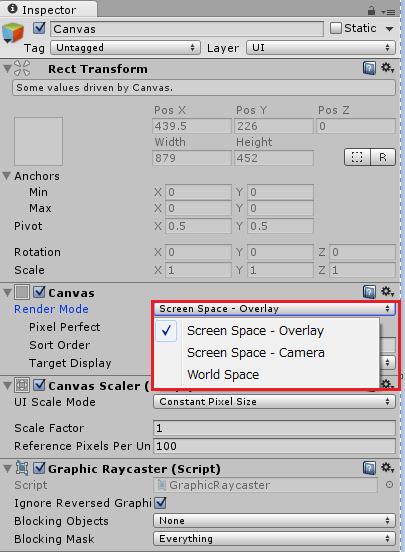Select Screen Space - Camera option

256,352
